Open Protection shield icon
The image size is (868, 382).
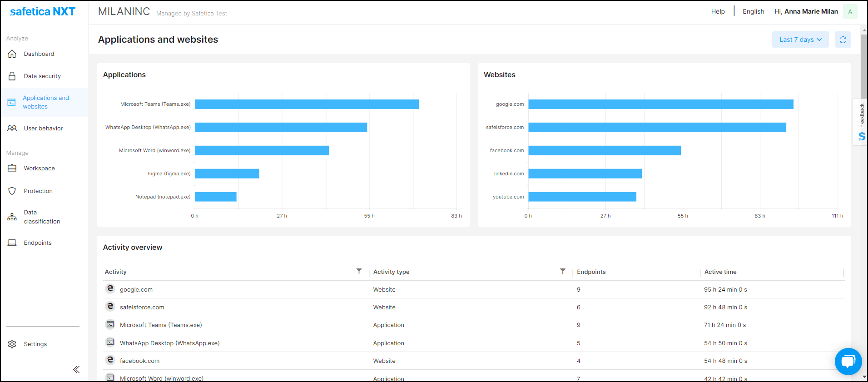pos(12,191)
